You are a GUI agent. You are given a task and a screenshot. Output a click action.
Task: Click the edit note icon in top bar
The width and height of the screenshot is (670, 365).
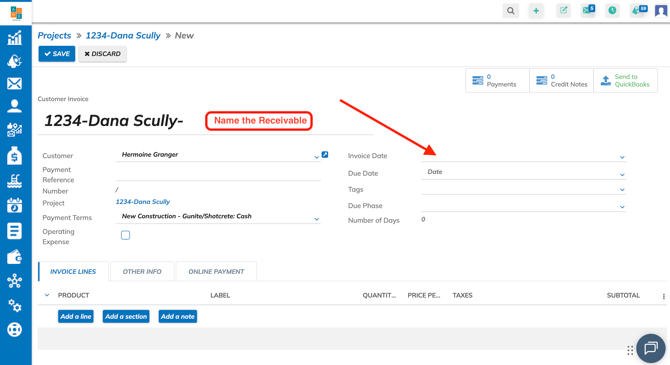click(x=564, y=11)
